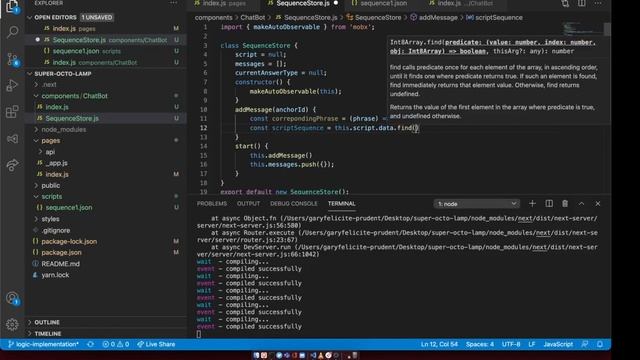Open the Accounts menu icon
The height and width of the screenshot is (360, 640).
tap(13, 298)
